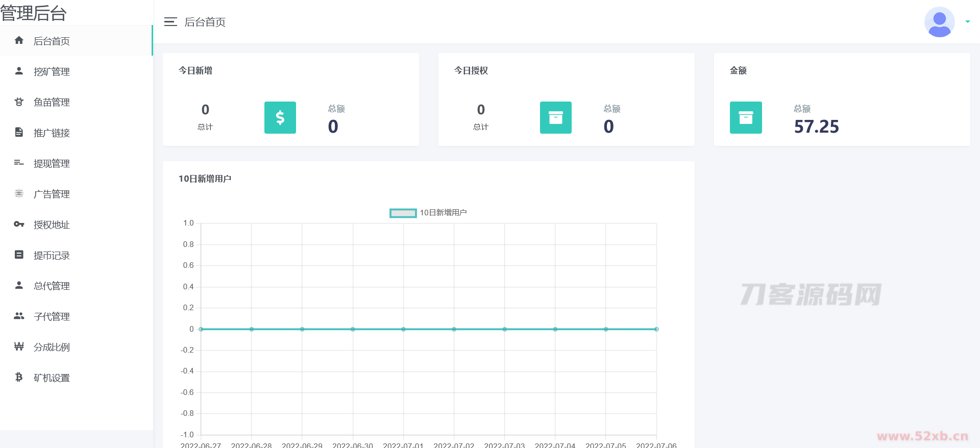Select 广告管理 from the sidebar
The width and height of the screenshot is (980, 448).
[52, 194]
